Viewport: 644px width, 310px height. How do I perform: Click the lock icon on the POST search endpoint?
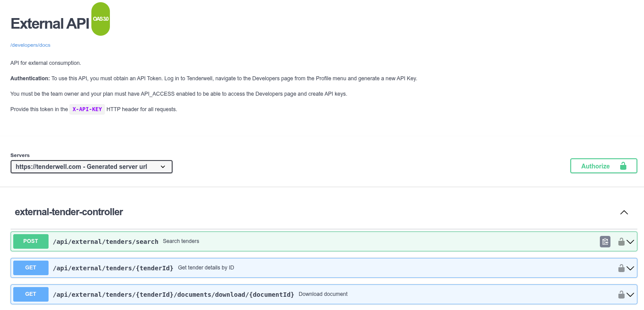coord(621,242)
